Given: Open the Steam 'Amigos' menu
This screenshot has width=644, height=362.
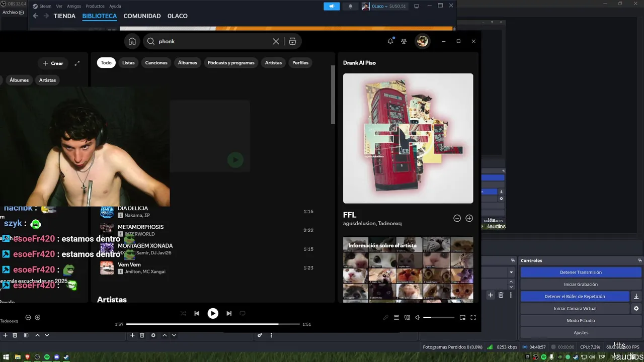Looking at the screenshot, I should tap(74, 6).
